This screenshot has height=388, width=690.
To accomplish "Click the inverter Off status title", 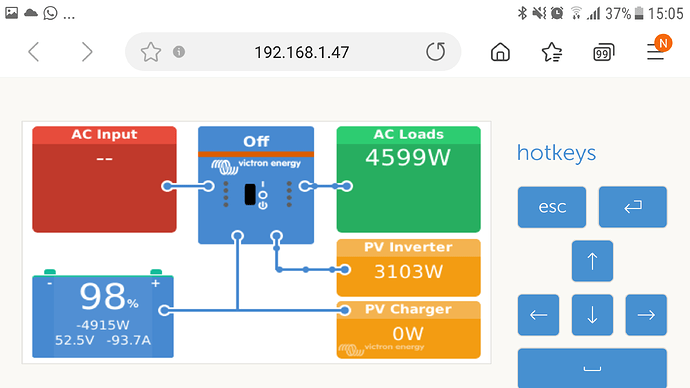I will pyautogui.click(x=256, y=141).
